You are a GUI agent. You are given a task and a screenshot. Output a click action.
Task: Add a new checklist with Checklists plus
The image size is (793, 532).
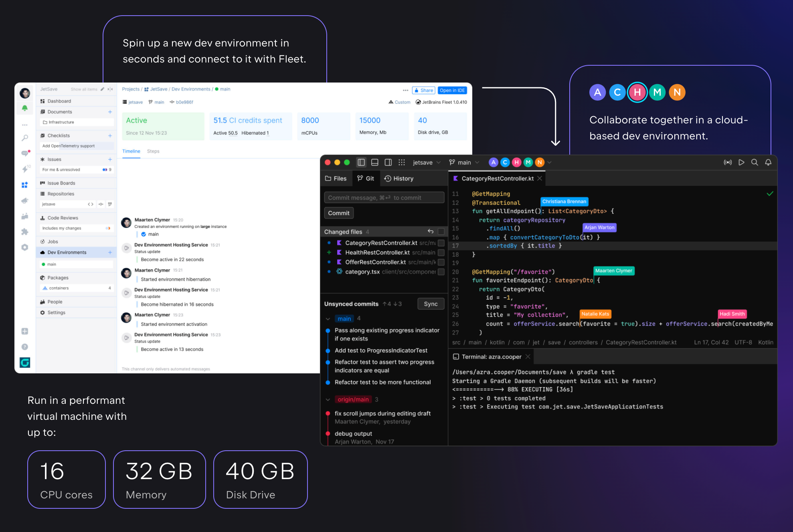click(110, 135)
